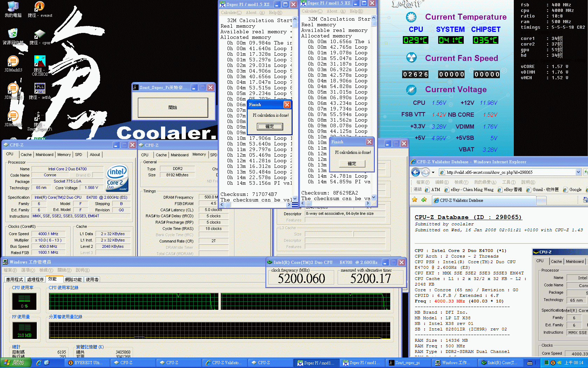The image size is (588, 368).
Task: Switch to EVEREST Ulti... taskbar item
Action: click(88, 363)
